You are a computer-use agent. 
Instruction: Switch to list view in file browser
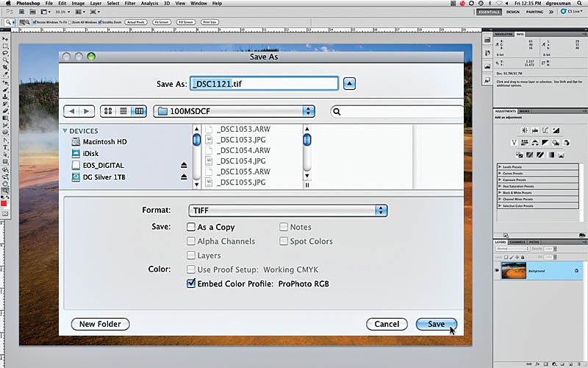pos(123,111)
